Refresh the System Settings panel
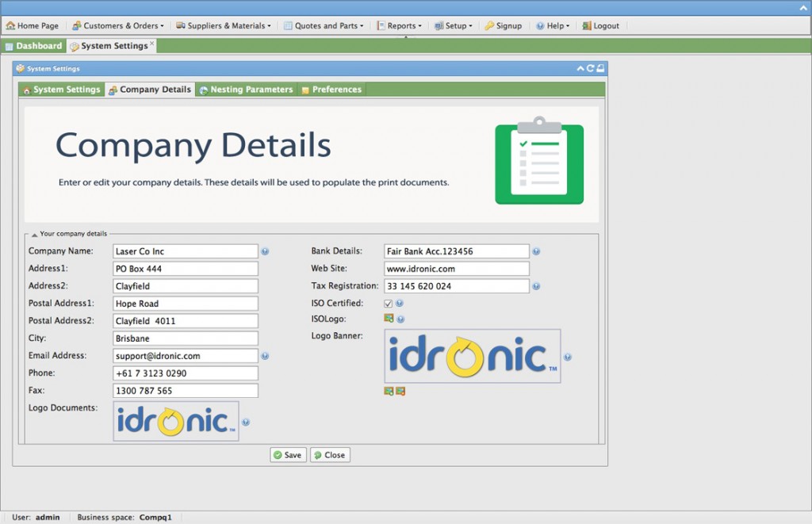 point(590,69)
